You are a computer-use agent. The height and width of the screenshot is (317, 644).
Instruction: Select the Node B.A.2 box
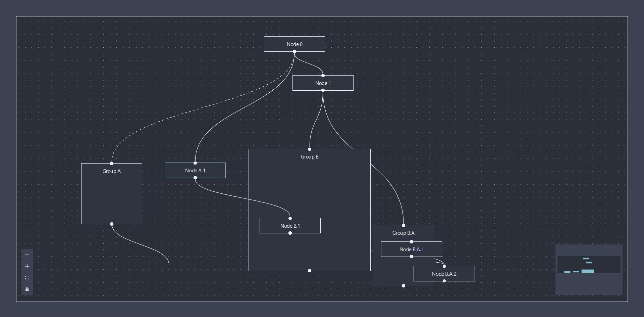coord(444,274)
